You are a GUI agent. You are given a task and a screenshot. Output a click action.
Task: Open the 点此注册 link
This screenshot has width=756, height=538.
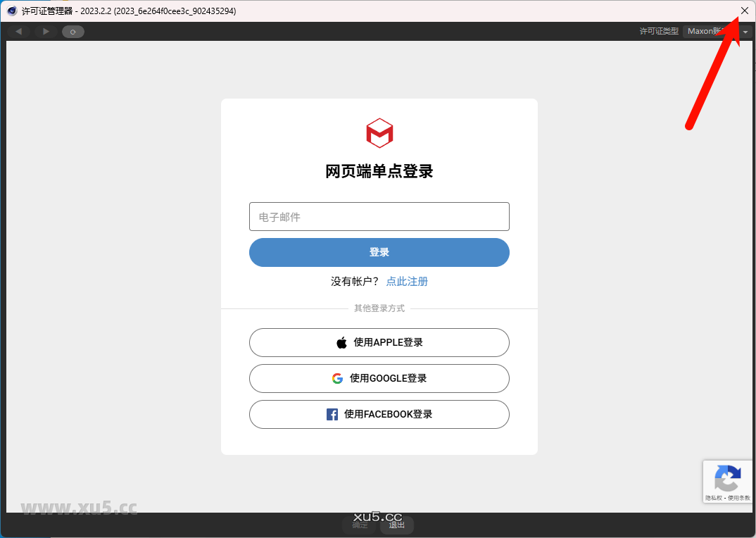click(407, 282)
